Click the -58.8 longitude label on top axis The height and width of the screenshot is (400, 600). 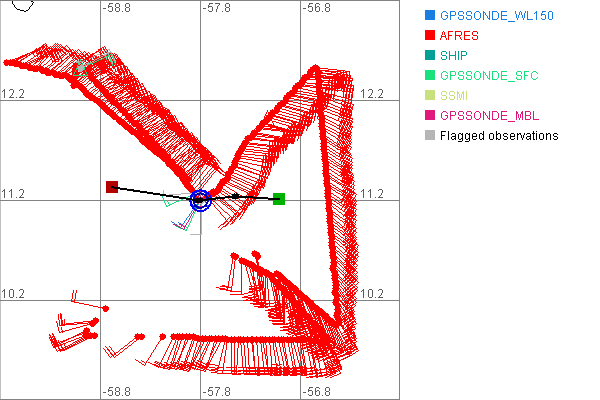coord(118,7)
